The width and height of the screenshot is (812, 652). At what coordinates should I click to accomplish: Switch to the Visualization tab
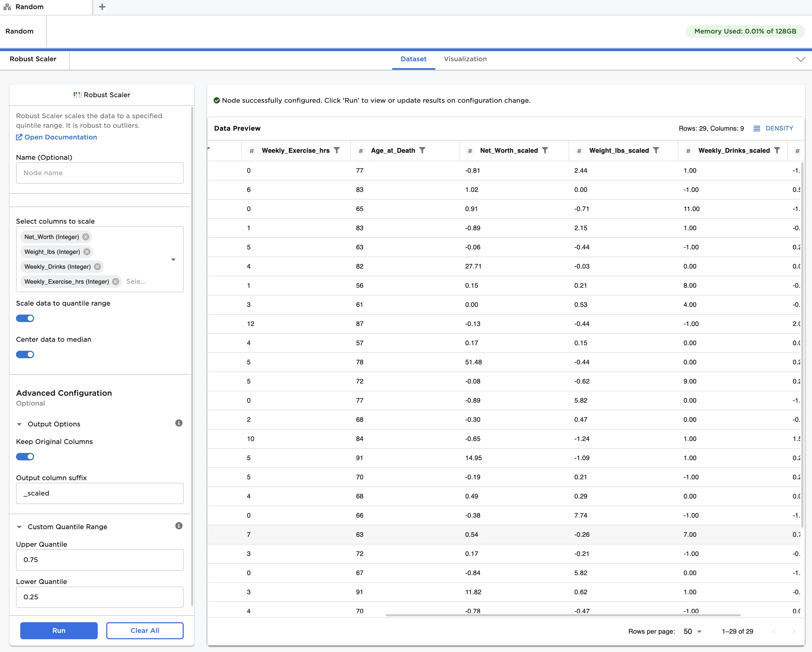tap(465, 59)
